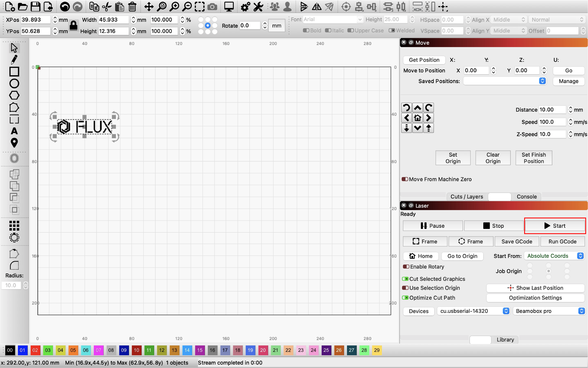
Task: Choose the Position Laser marker tool
Action: [14, 143]
